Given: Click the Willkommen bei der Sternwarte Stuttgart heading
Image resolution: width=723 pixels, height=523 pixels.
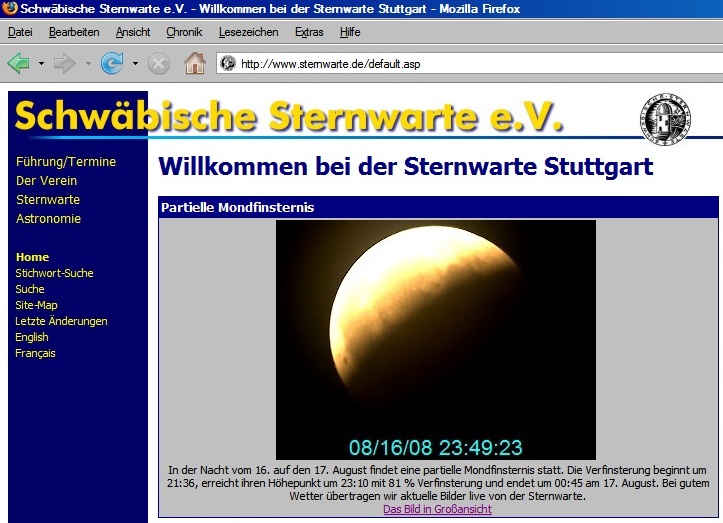Looking at the screenshot, I should 406,166.
